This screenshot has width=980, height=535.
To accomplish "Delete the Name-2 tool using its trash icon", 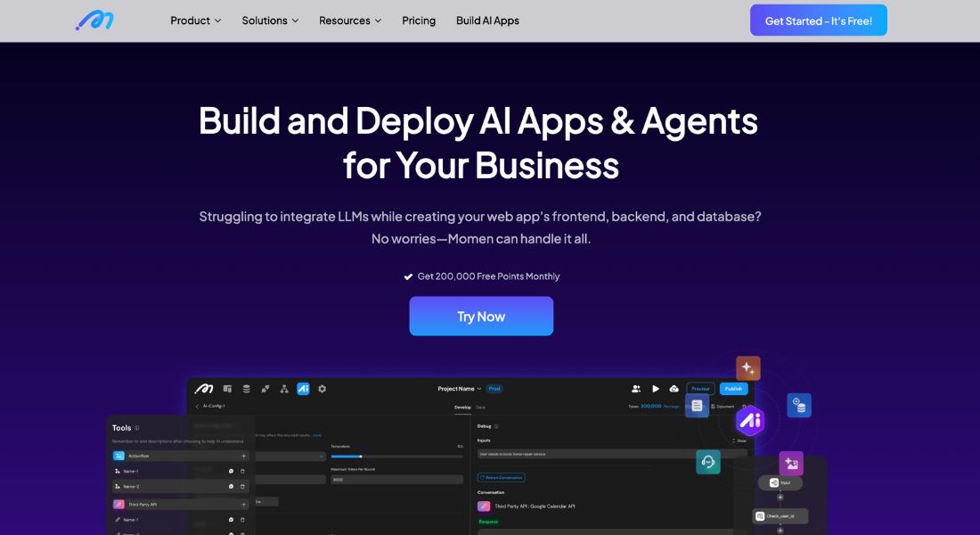I will (242, 486).
